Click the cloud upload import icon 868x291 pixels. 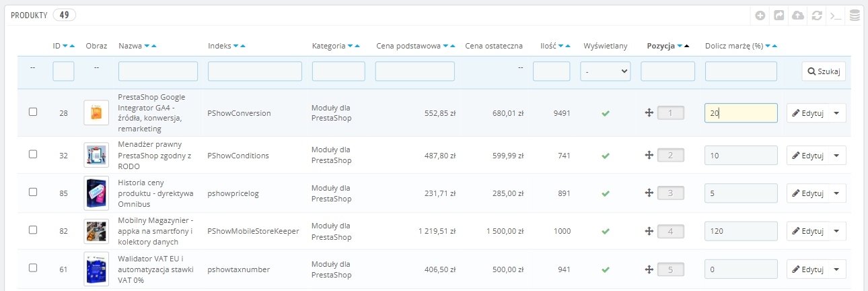pyautogui.click(x=798, y=15)
